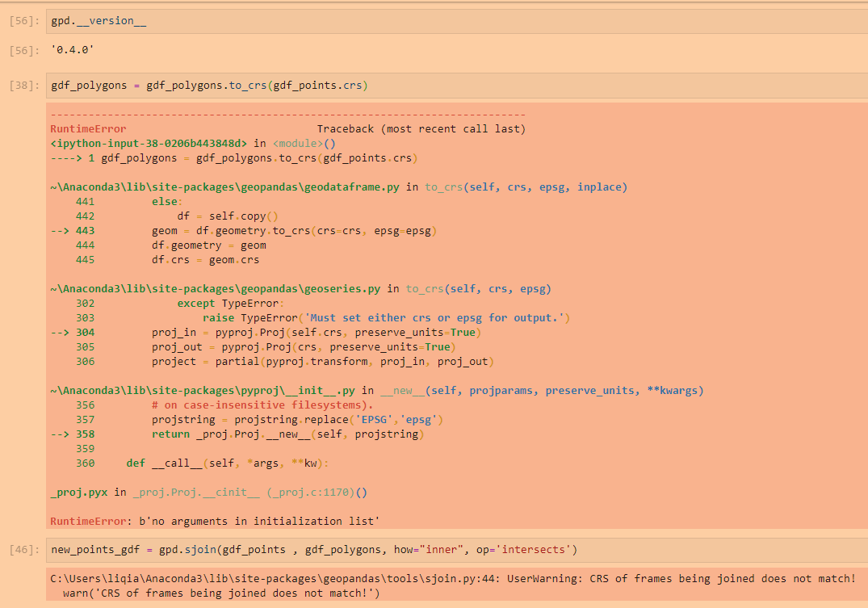Image resolution: width=868 pixels, height=608 pixels.
Task: Click the warn('CRS of frames...') line
Action: pyautogui.click(x=221, y=593)
